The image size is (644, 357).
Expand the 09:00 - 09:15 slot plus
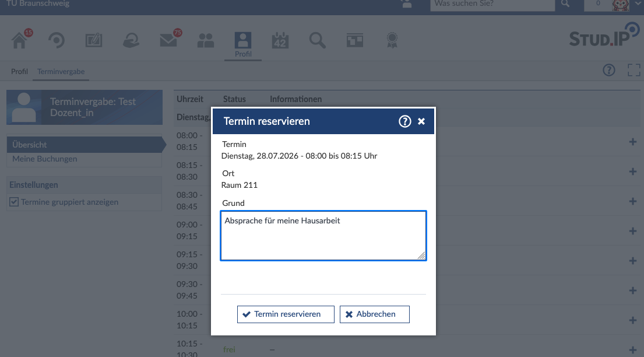point(632,231)
